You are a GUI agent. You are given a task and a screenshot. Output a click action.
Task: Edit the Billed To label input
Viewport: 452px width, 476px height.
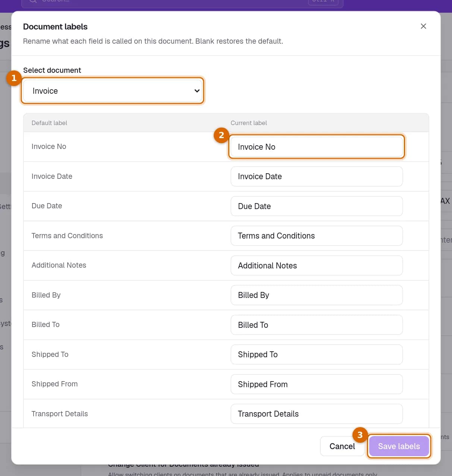pyautogui.click(x=317, y=325)
